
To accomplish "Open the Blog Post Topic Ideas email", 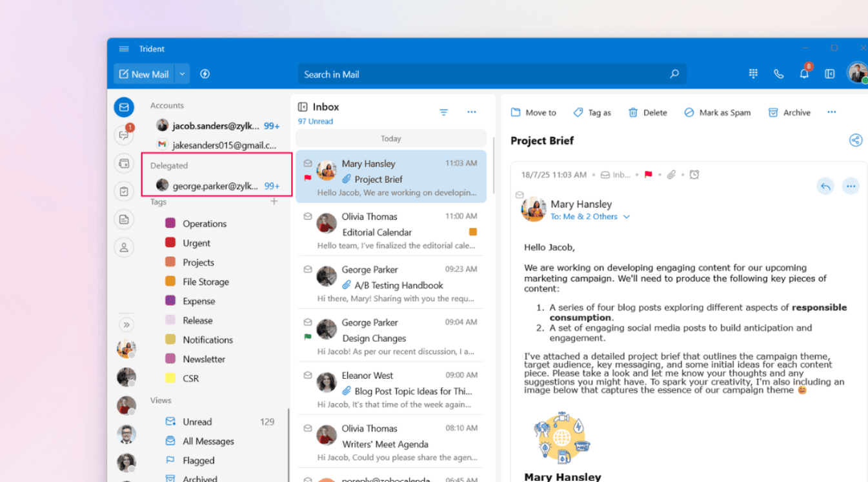I will [x=391, y=389].
